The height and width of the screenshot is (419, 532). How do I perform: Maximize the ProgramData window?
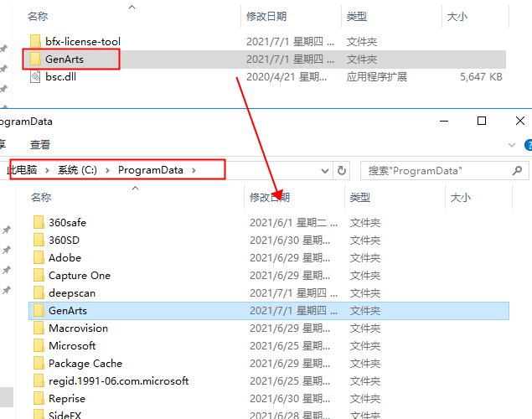click(482, 121)
